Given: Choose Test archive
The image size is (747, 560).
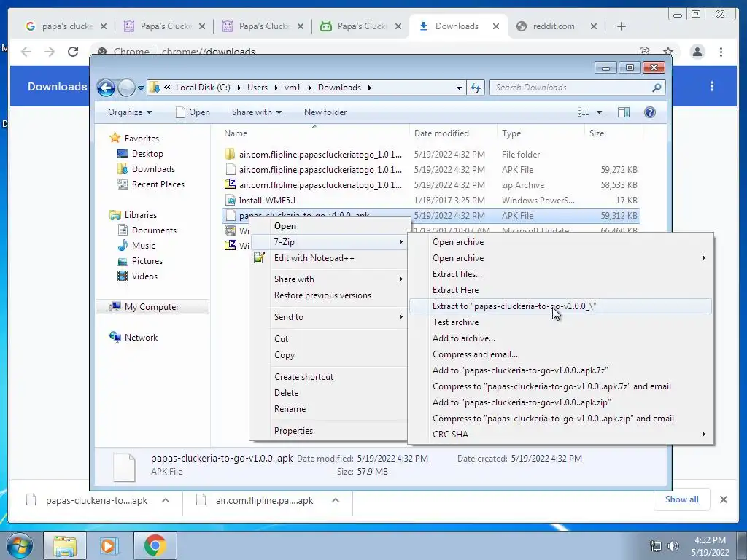Looking at the screenshot, I should point(561,322).
